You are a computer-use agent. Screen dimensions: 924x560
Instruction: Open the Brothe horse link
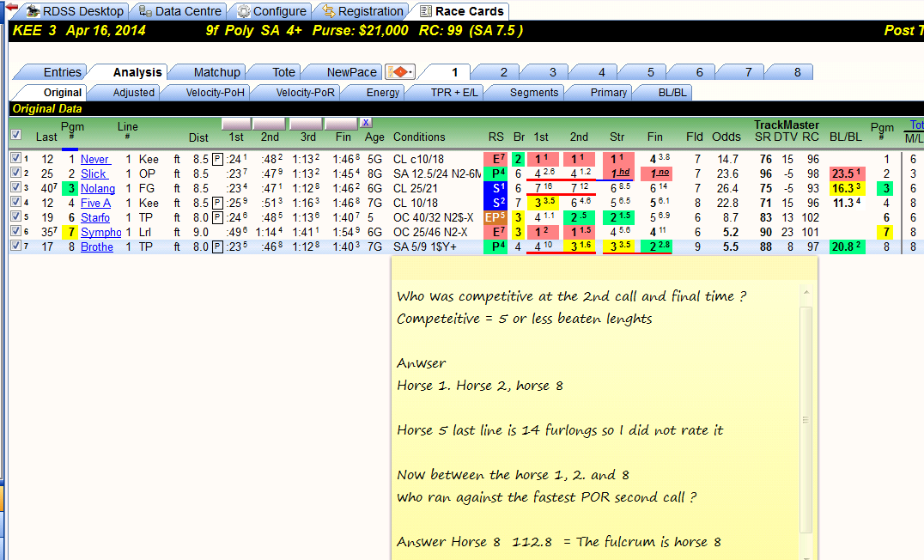coord(97,247)
